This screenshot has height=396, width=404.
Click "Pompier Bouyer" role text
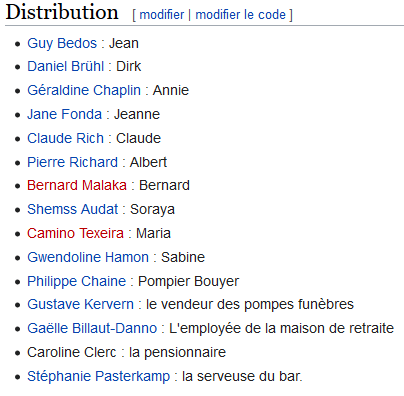pyautogui.click(x=189, y=281)
